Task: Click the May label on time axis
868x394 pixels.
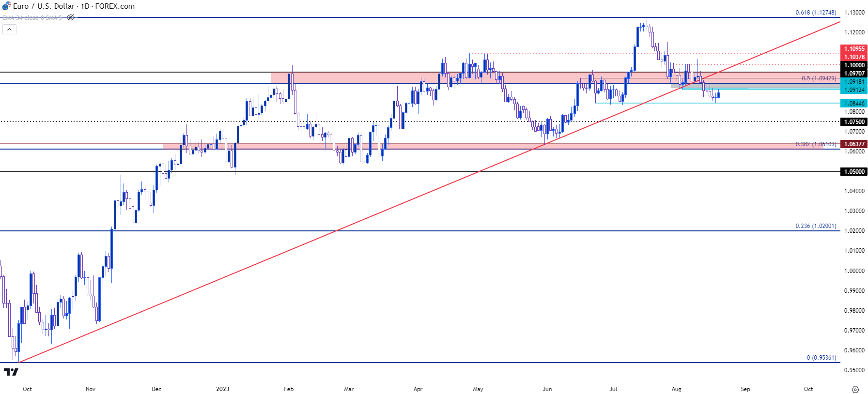Action: click(x=478, y=389)
